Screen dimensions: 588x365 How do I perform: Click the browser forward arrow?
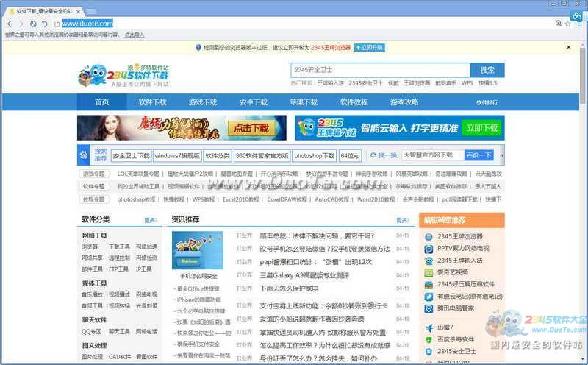21,24
